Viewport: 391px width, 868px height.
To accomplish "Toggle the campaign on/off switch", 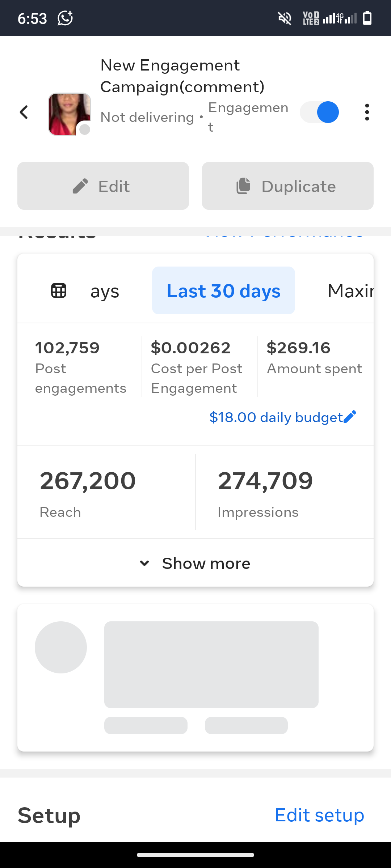I will click(x=319, y=112).
